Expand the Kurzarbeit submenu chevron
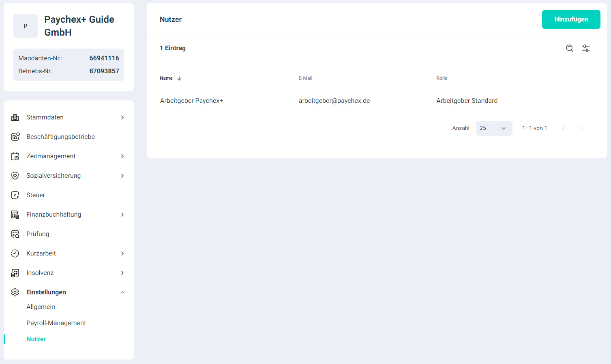Image resolution: width=611 pixels, height=364 pixels. 122,253
